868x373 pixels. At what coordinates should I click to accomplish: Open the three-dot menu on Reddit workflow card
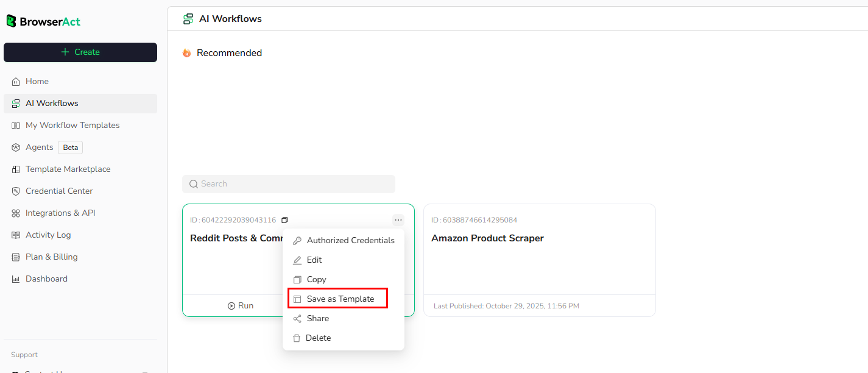398,220
